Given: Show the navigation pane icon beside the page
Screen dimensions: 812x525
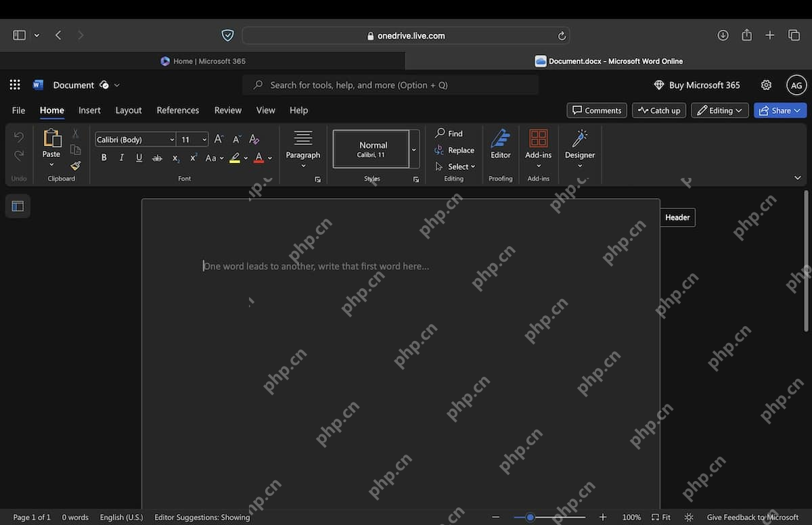Looking at the screenshot, I should point(18,206).
